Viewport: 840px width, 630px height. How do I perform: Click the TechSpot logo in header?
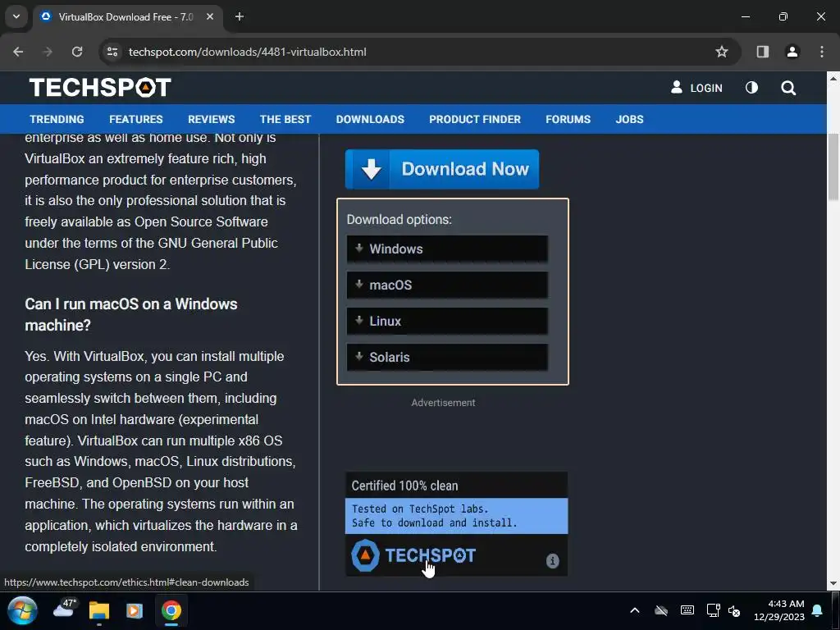coord(100,87)
